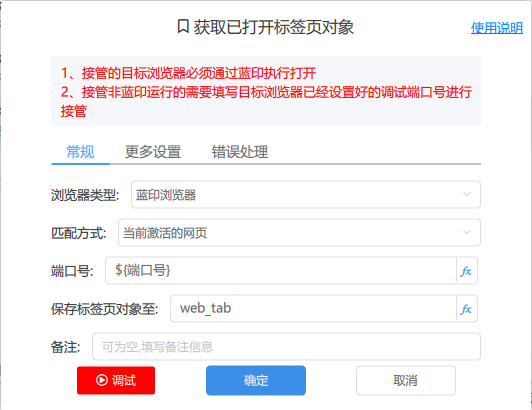Focus the web_tab input field

pyautogui.click(x=313, y=309)
